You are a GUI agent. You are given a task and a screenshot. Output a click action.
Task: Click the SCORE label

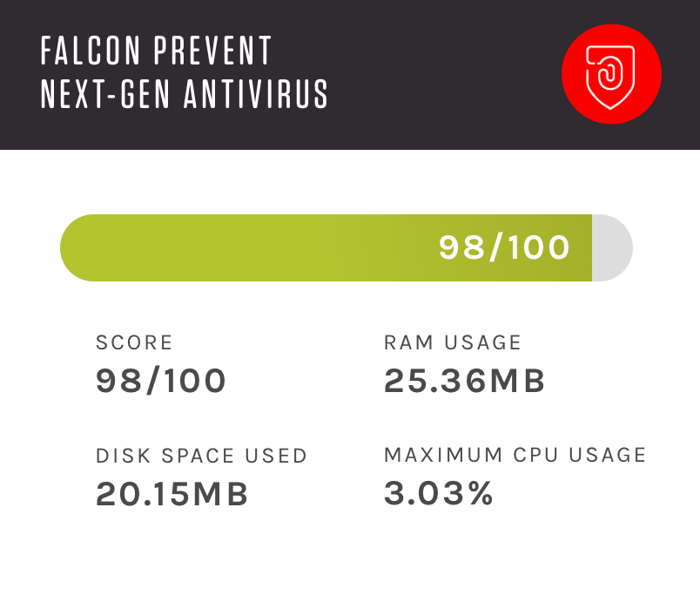134,342
